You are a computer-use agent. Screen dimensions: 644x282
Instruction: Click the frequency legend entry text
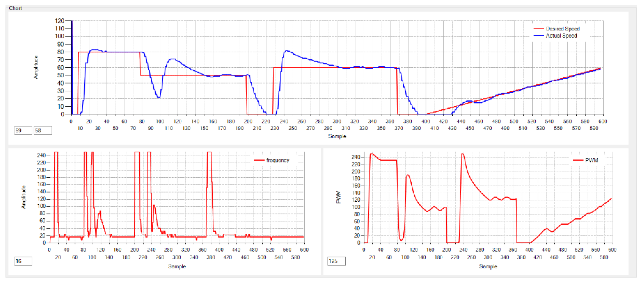point(277,160)
